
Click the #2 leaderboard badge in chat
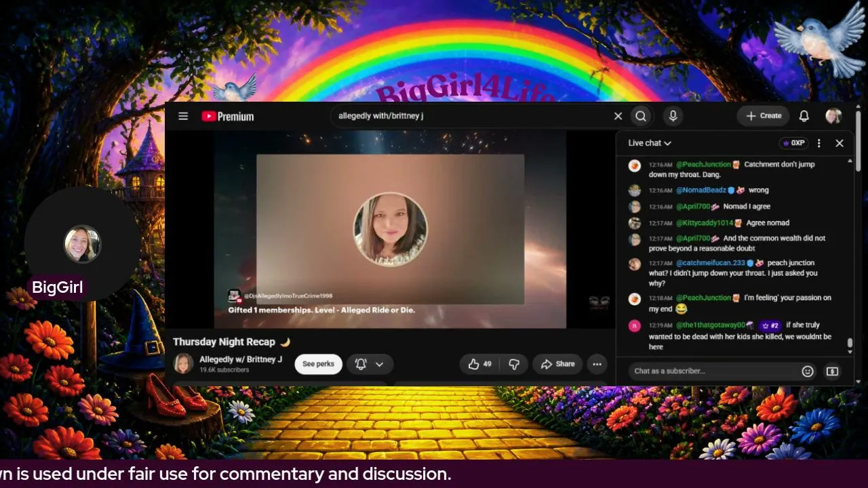(770, 325)
